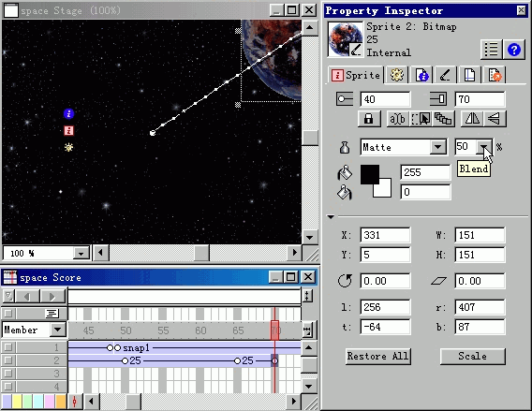The height and width of the screenshot is (411, 532).
Task: Open the Member display dropdown in Score
Action: (58, 330)
